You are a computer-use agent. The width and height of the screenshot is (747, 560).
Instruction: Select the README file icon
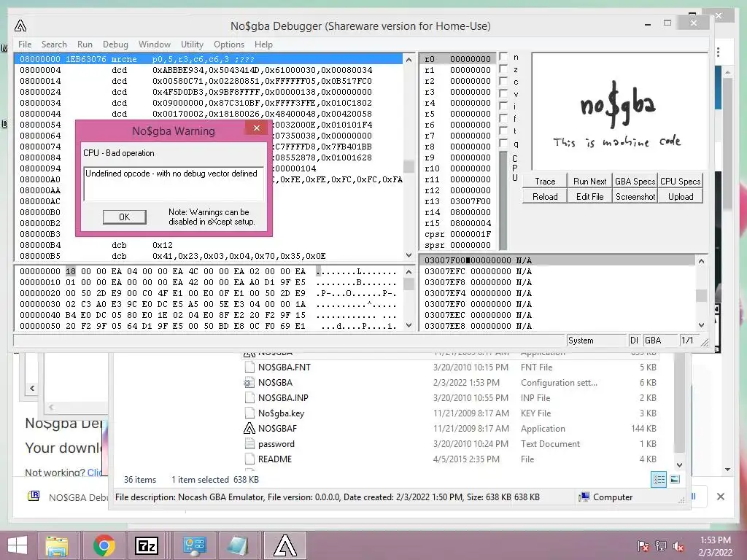249,459
